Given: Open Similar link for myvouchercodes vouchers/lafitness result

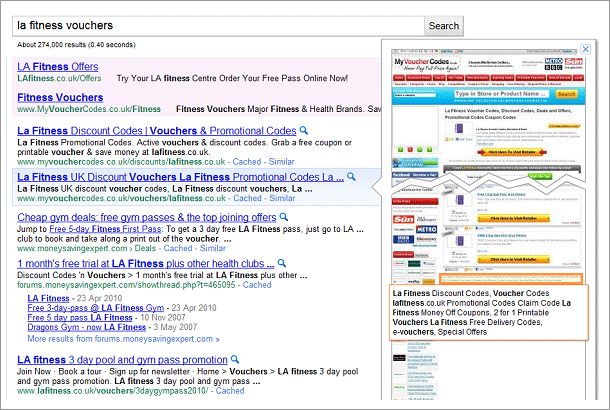Looking at the screenshot, I should click(282, 198).
